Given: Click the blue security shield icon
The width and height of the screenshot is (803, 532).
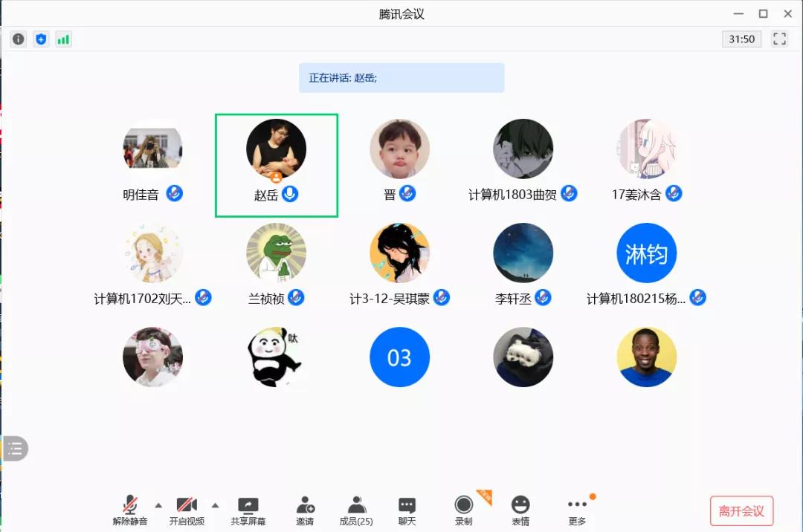Looking at the screenshot, I should point(41,39).
